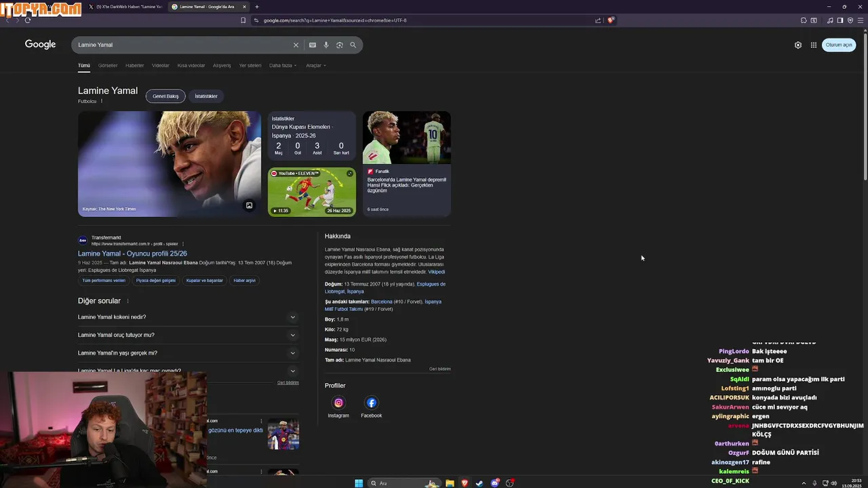Open the Instagram profile icon
This screenshot has width=868, height=488.
tap(338, 403)
